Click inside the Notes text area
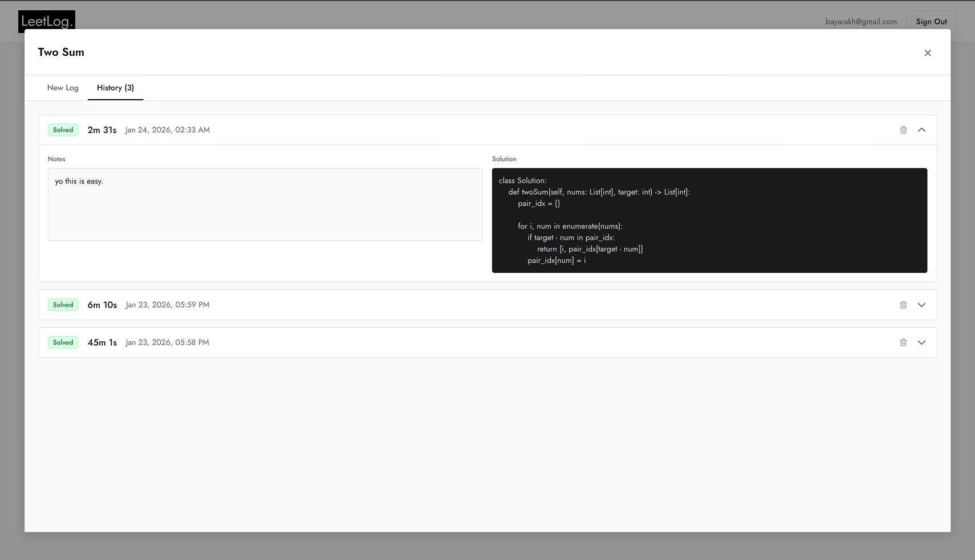This screenshot has height=560, width=975. [265, 205]
